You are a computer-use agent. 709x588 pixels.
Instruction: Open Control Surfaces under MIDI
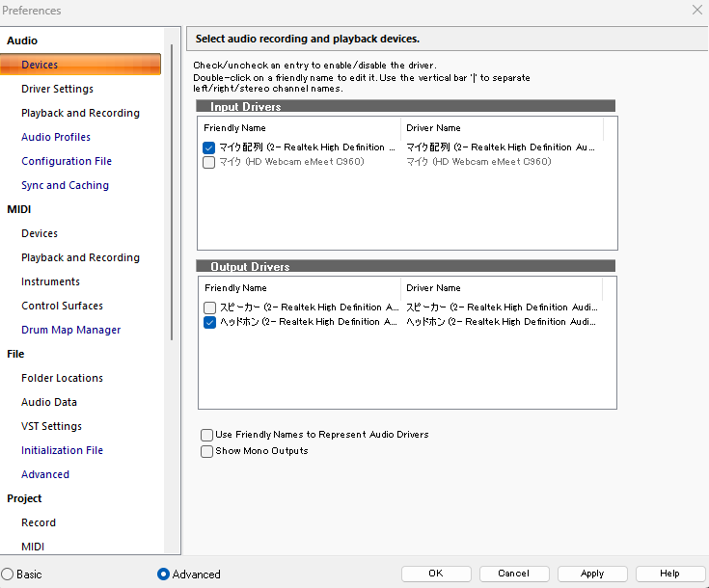(62, 306)
